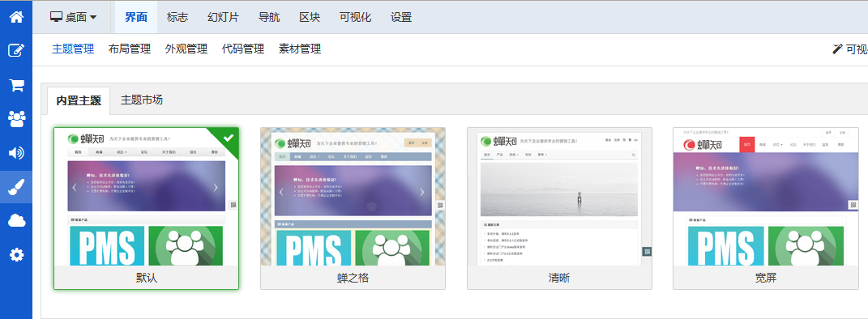The height and width of the screenshot is (319, 868).
Task: Go to 素材管理 submenu link
Action: (300, 49)
